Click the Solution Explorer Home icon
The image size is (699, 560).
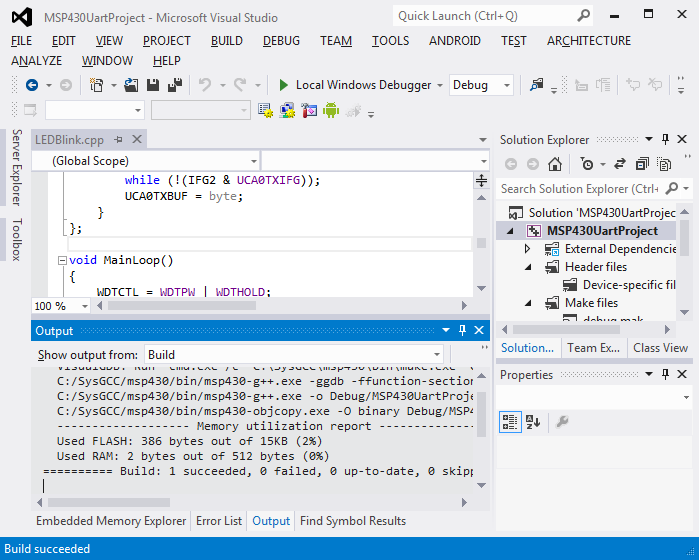[555, 164]
